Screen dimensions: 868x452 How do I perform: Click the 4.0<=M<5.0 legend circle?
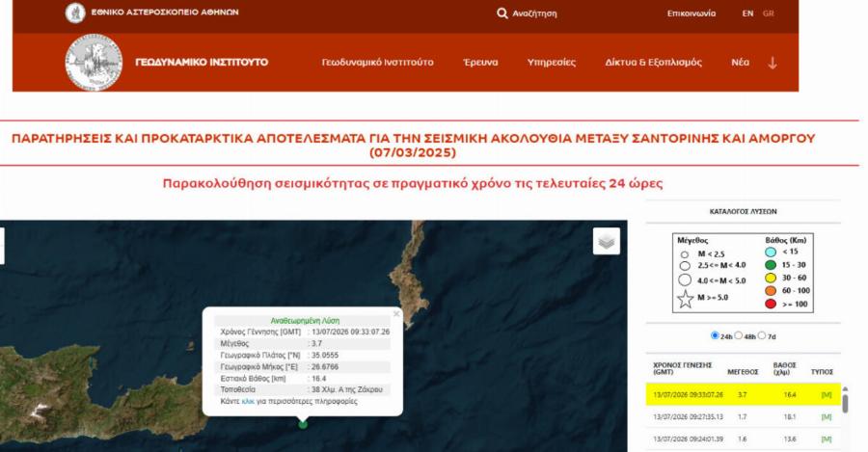coord(685,279)
